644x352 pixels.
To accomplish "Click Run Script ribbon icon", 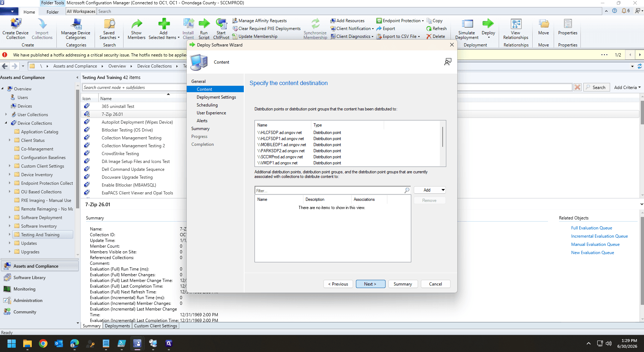I will [204, 29].
